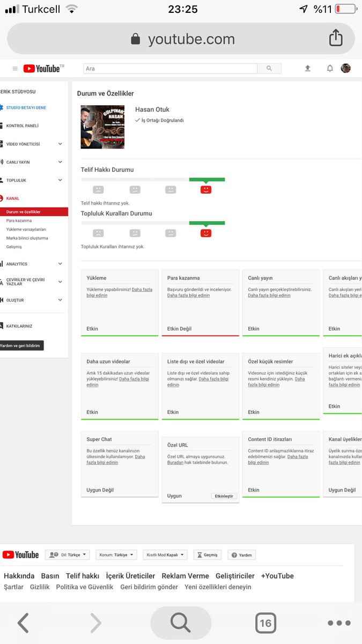Open the YouTube hamburger guide menu
The image size is (362, 644).
point(15,69)
